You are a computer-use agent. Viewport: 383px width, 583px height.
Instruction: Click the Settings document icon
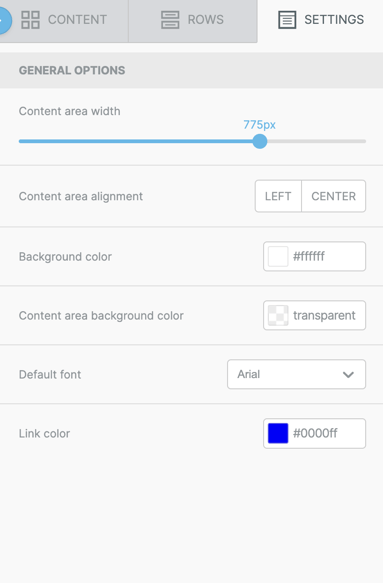287,20
